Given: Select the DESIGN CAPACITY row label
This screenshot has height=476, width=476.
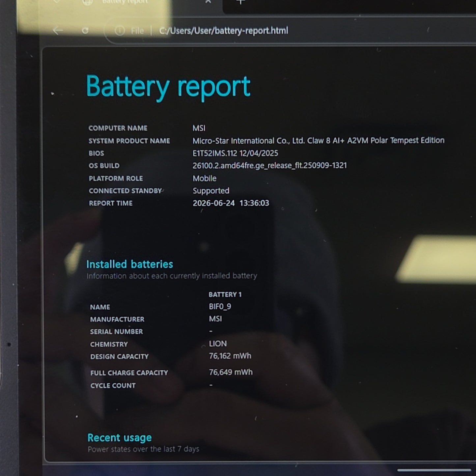Looking at the screenshot, I should pos(119,357).
